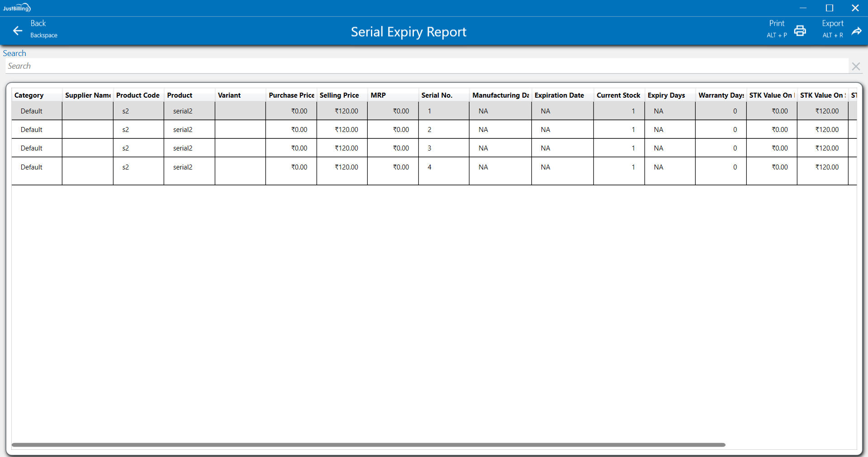This screenshot has width=868, height=457.
Task: Click the Expiration Date column header
Action: coord(559,95)
